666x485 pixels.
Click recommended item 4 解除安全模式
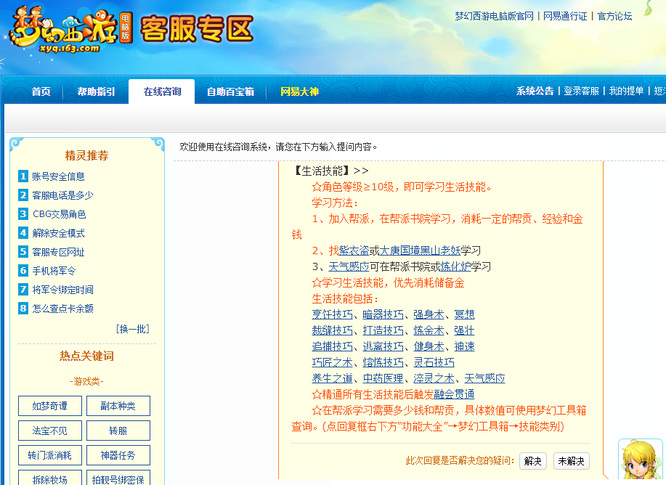(x=58, y=233)
